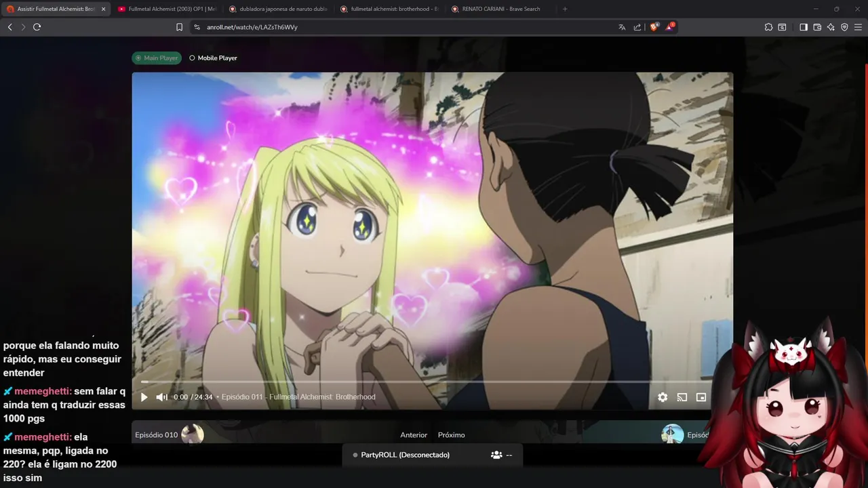This screenshot has height=488, width=868.
Task: Click the Episódio 010 thumbnail image
Action: point(193,434)
